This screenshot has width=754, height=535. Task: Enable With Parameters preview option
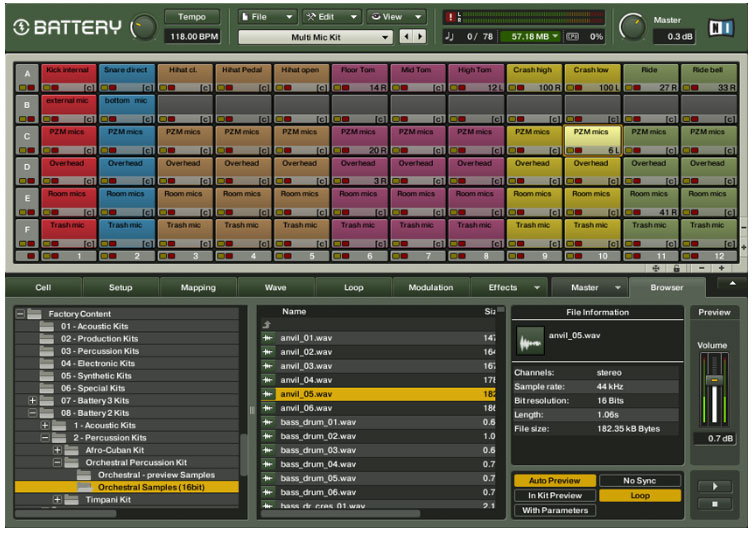coord(554,510)
